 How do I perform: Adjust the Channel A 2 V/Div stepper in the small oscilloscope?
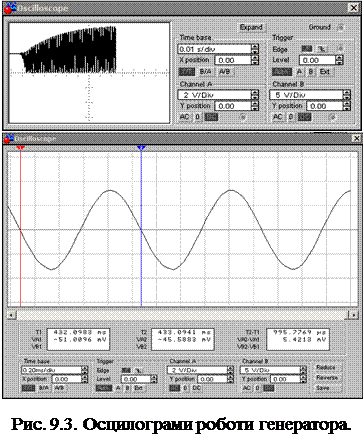255,95
